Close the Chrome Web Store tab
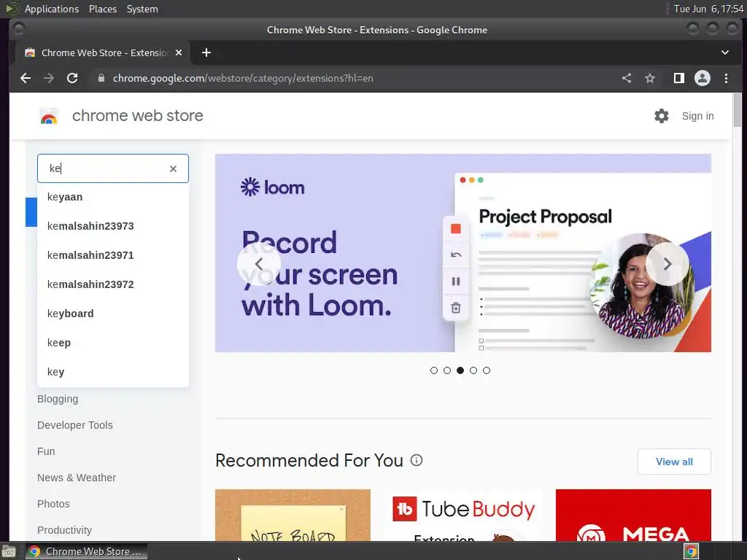Screen dimensions: 747x560 click(179, 52)
